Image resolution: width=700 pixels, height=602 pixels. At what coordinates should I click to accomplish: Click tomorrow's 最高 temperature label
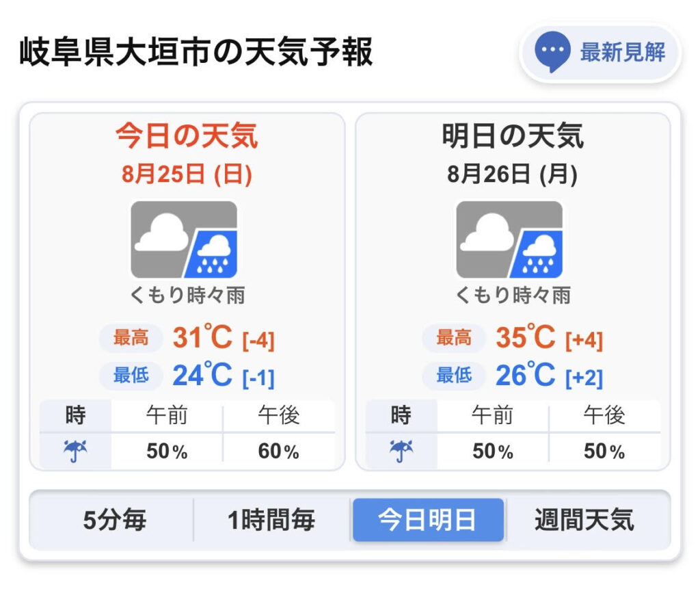[454, 338]
